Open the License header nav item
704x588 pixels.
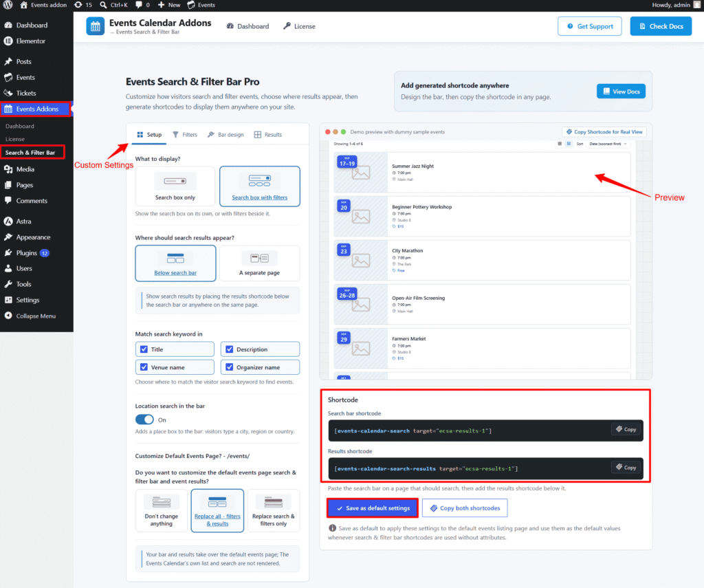299,27
